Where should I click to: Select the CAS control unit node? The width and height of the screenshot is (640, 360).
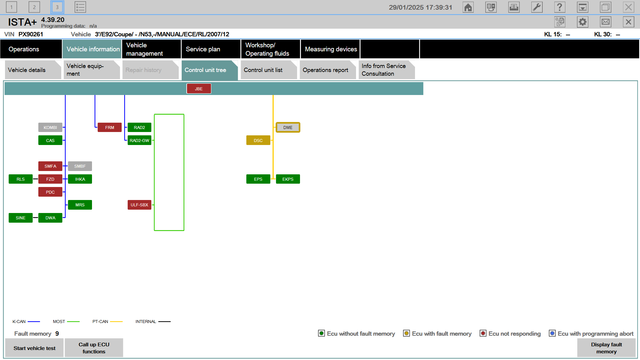tap(50, 140)
